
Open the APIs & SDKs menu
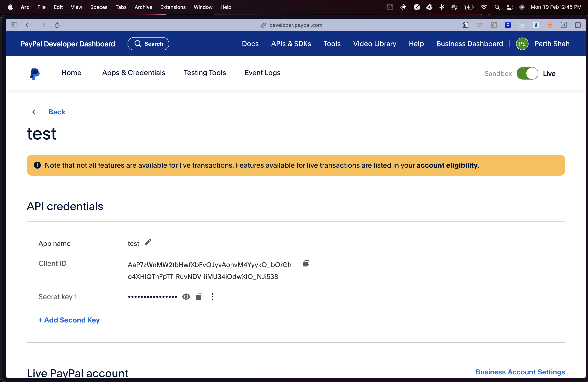pyautogui.click(x=291, y=44)
